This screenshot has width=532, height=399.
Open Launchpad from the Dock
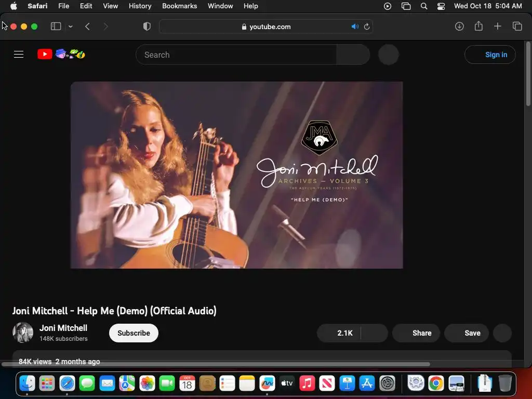pyautogui.click(x=47, y=384)
